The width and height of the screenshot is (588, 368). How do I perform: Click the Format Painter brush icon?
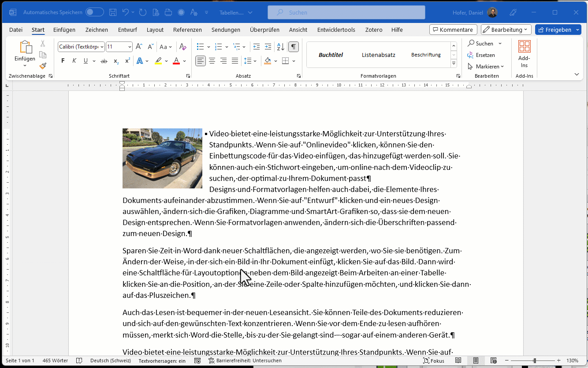click(x=43, y=66)
